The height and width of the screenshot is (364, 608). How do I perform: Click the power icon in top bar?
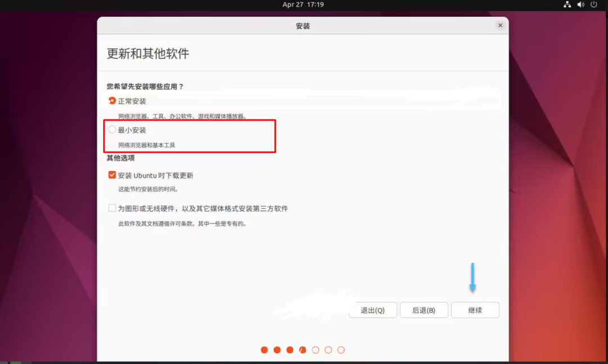[x=593, y=5]
